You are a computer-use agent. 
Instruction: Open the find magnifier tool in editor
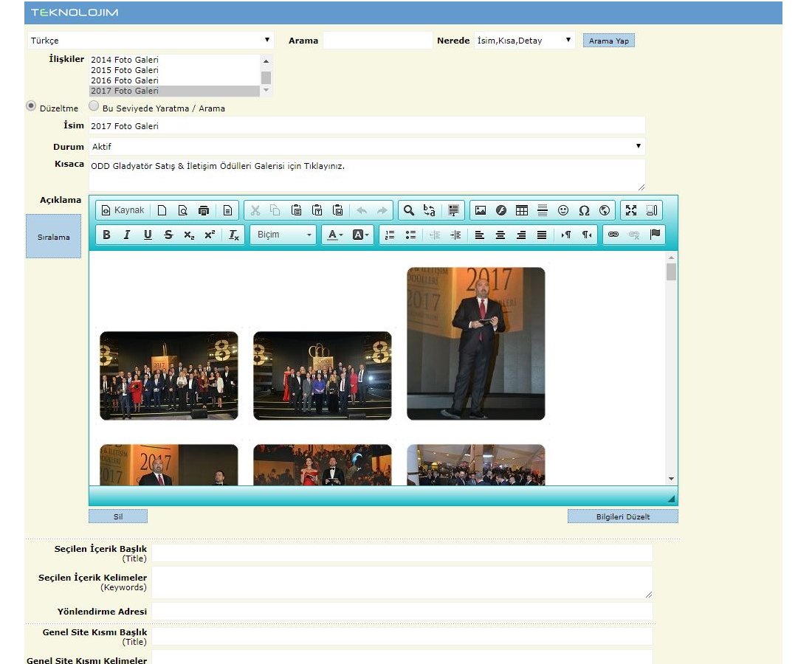point(408,210)
